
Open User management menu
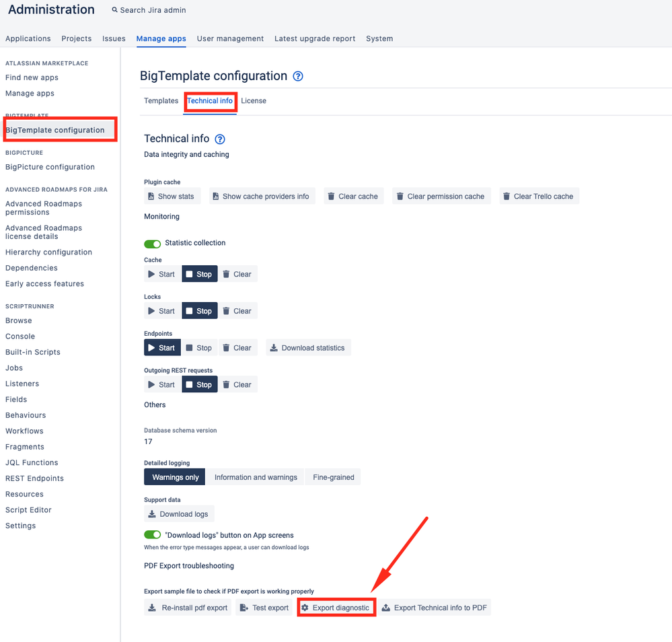point(230,38)
